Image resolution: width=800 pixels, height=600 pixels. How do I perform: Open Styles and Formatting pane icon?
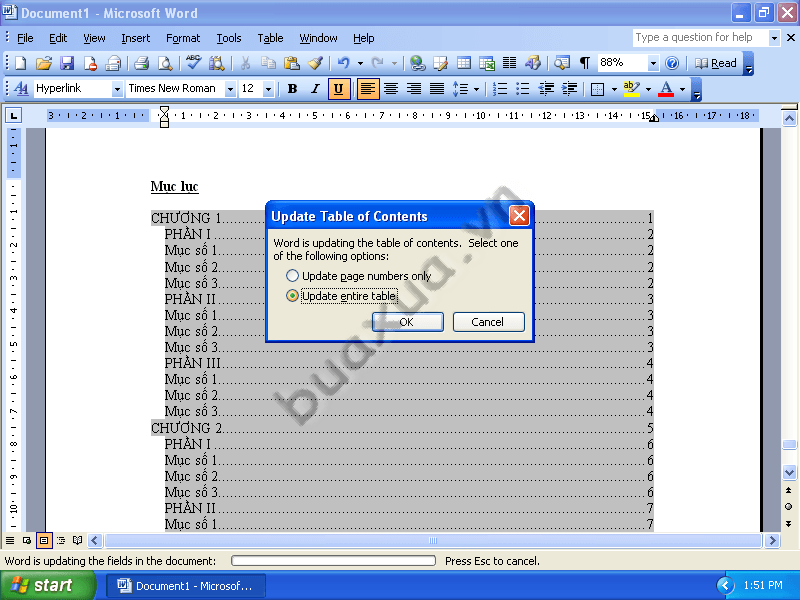pyautogui.click(x=21, y=89)
